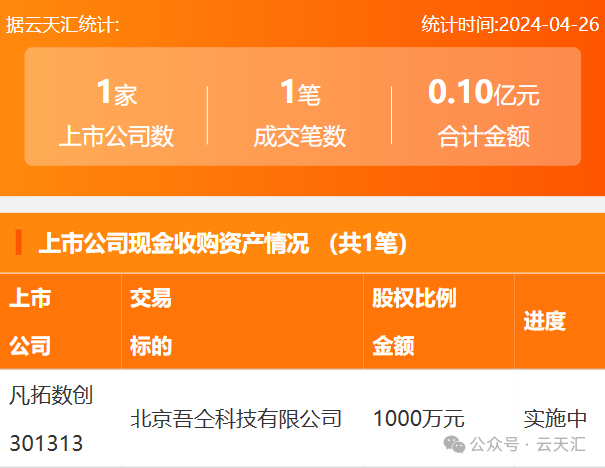This screenshot has width=605, height=468.
Task: Click the '0.10亿元' total amount value
Action: 484,92
